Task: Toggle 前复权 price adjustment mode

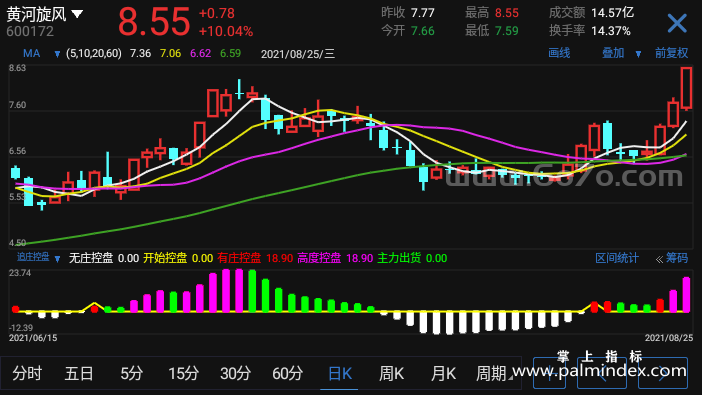Action: [x=671, y=53]
